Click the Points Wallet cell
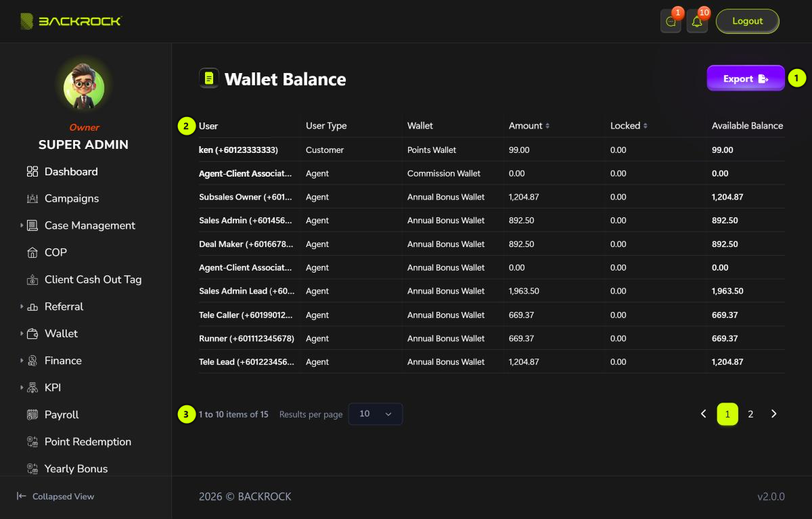 click(x=432, y=150)
